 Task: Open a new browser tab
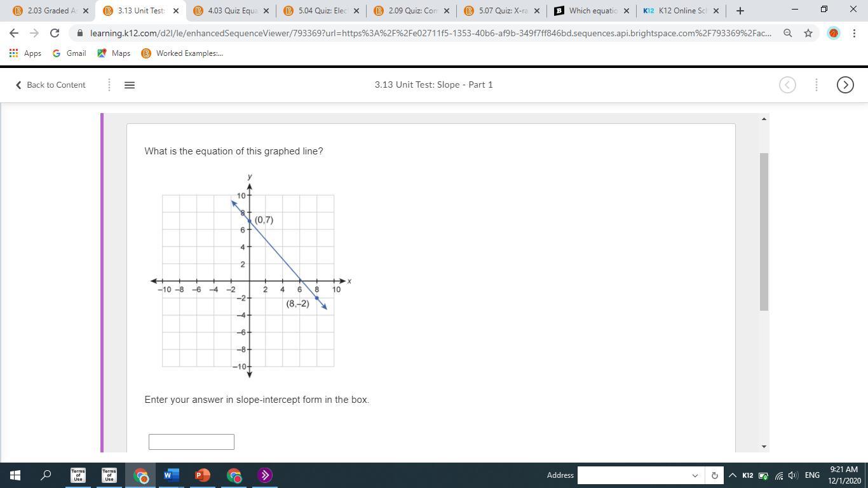click(740, 11)
